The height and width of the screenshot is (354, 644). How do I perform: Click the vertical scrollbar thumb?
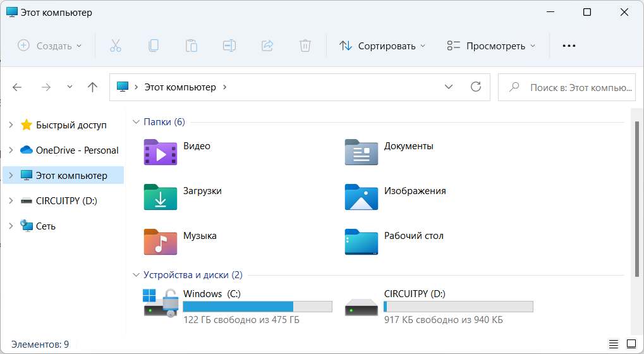coord(637,198)
